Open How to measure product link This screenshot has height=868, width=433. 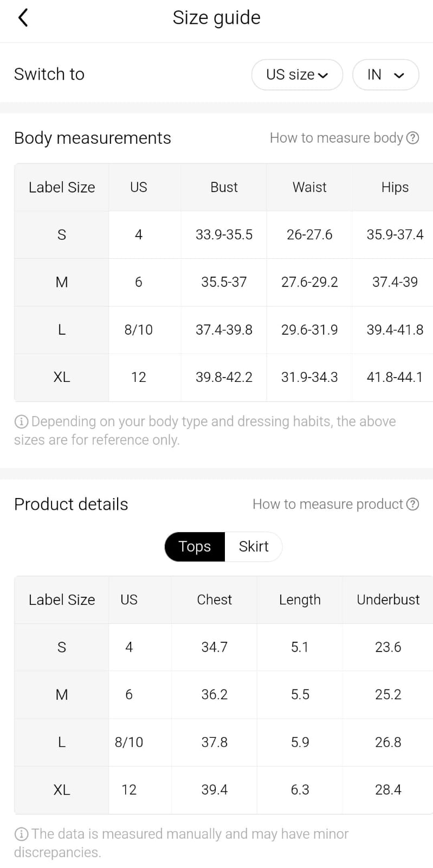pos(327,504)
